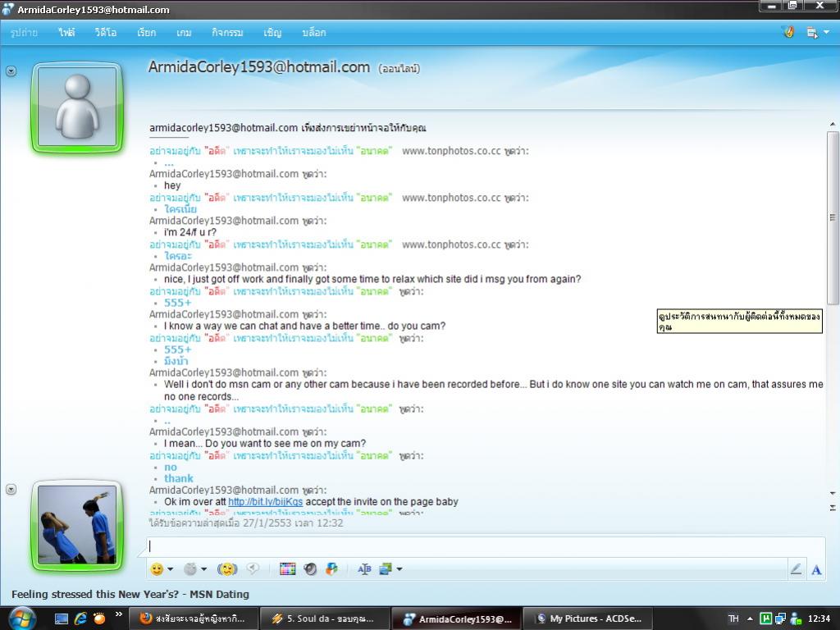
Task: Click the contact's default avatar picture
Action: click(77, 107)
